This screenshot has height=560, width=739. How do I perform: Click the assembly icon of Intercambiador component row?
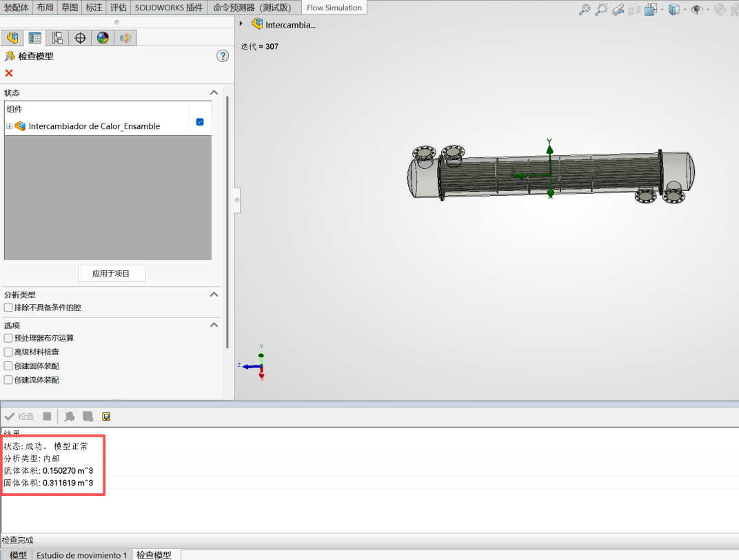pyautogui.click(x=20, y=126)
